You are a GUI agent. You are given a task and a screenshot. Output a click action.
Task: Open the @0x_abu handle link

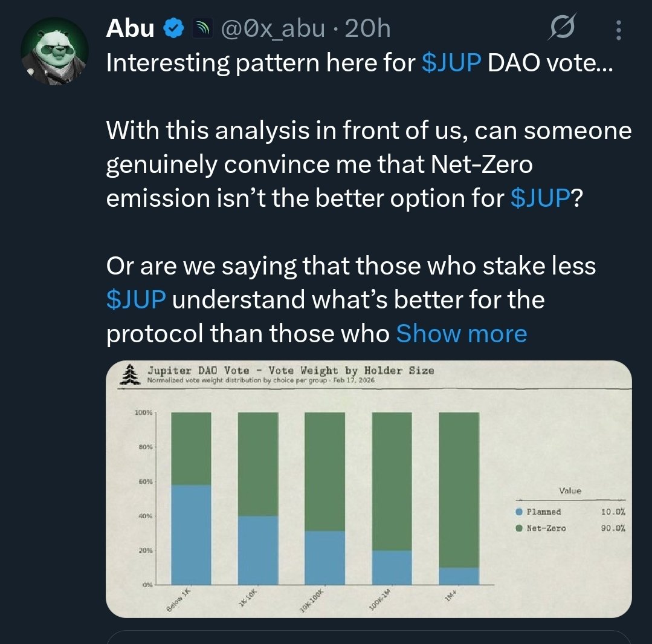274,28
